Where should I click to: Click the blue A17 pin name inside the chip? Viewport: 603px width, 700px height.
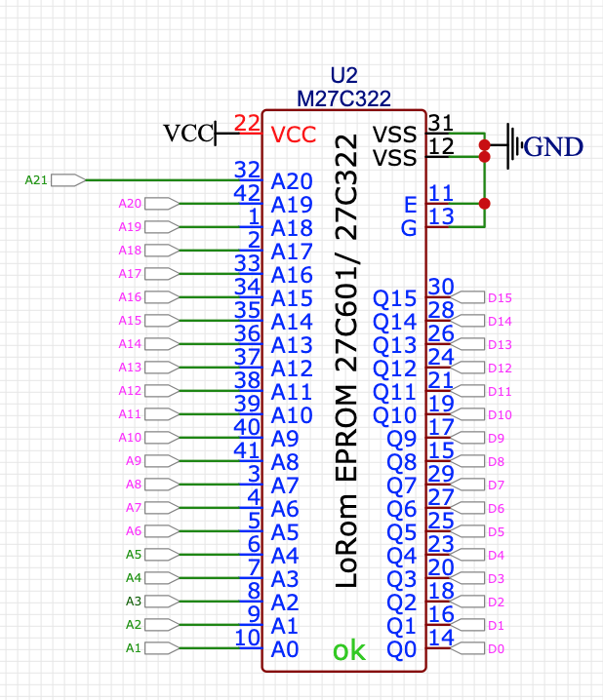click(x=292, y=252)
